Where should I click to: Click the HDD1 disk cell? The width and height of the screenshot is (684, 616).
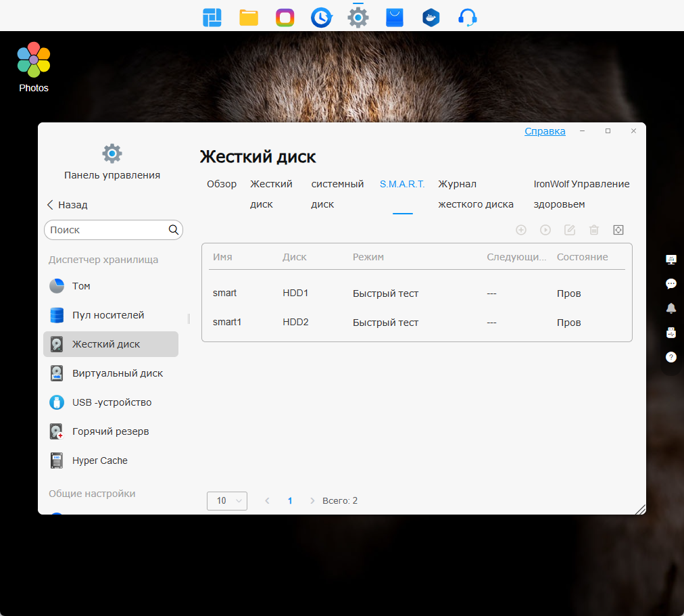295,293
